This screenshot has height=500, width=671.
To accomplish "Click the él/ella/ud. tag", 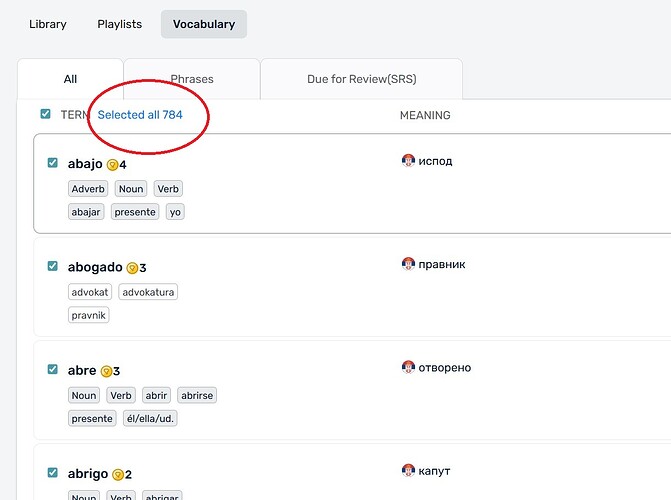I will pyautogui.click(x=150, y=418).
